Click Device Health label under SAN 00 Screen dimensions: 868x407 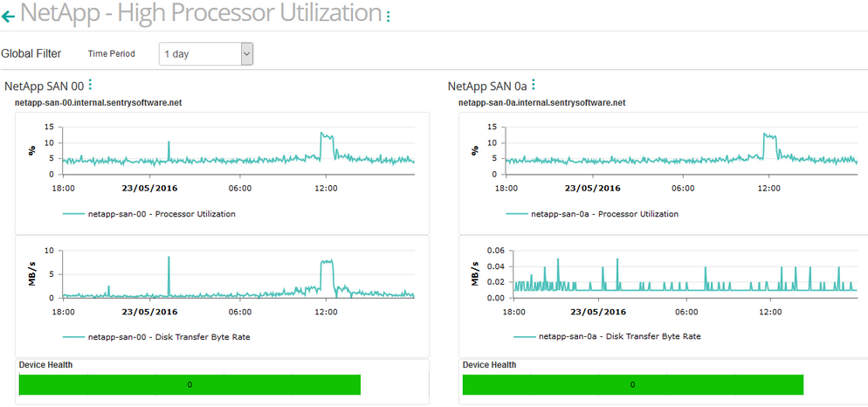[46, 365]
